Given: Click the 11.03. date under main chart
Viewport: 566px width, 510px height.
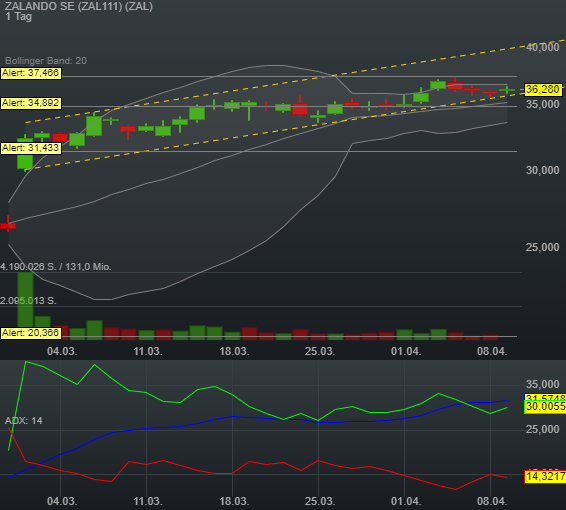Looking at the screenshot, I should 148,351.
